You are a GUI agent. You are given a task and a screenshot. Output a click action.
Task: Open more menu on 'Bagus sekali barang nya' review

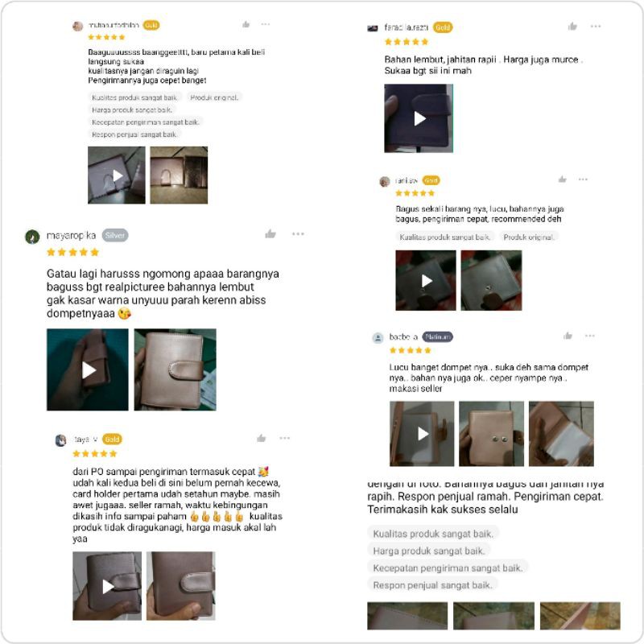(583, 179)
